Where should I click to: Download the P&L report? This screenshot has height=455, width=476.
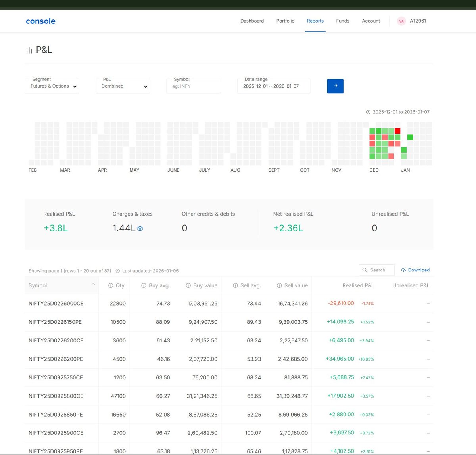415,270
